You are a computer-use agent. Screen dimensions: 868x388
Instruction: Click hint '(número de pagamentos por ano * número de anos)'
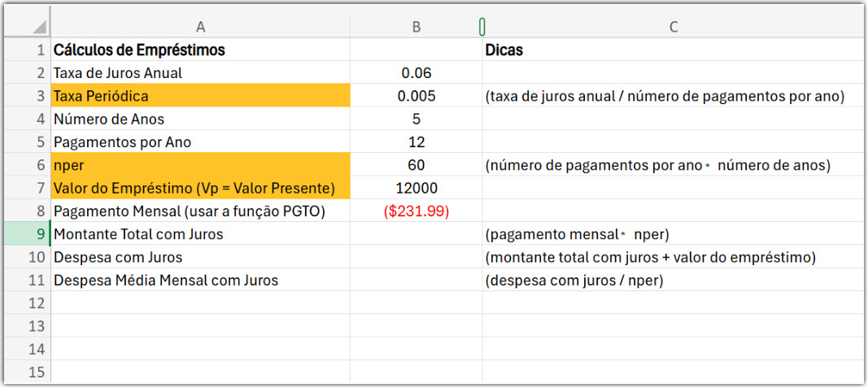click(673, 165)
